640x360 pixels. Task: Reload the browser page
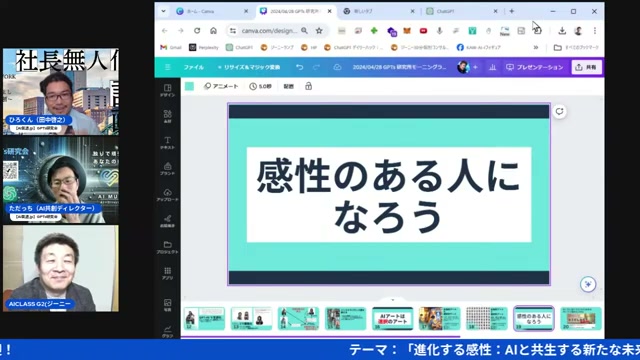point(197,31)
